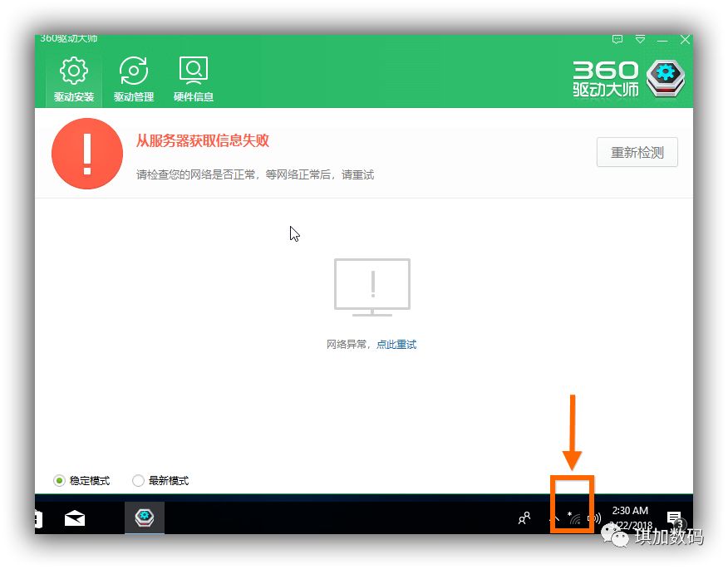The image size is (728, 569).
Task: Click the 重新检测 re-detect button
Action: (637, 152)
